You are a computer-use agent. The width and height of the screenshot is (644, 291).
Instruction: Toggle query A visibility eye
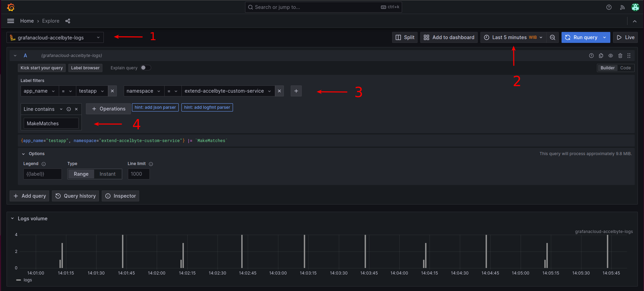(x=611, y=56)
